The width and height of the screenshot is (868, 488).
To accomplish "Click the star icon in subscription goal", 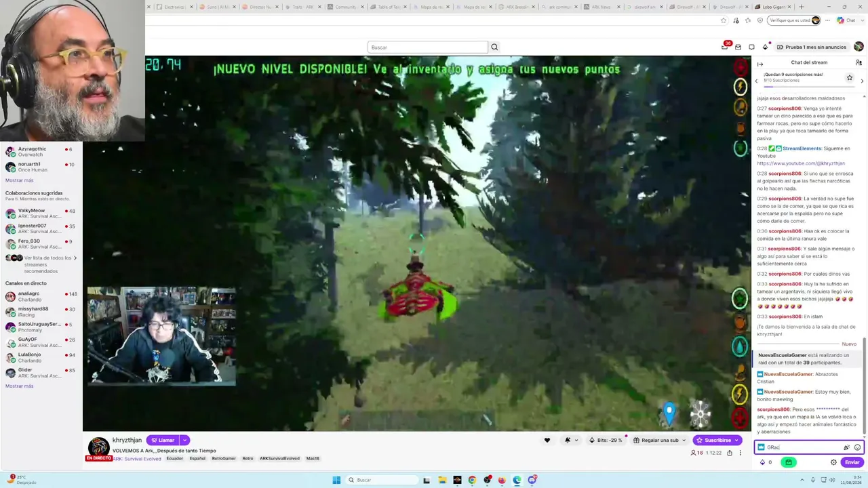I will point(849,77).
